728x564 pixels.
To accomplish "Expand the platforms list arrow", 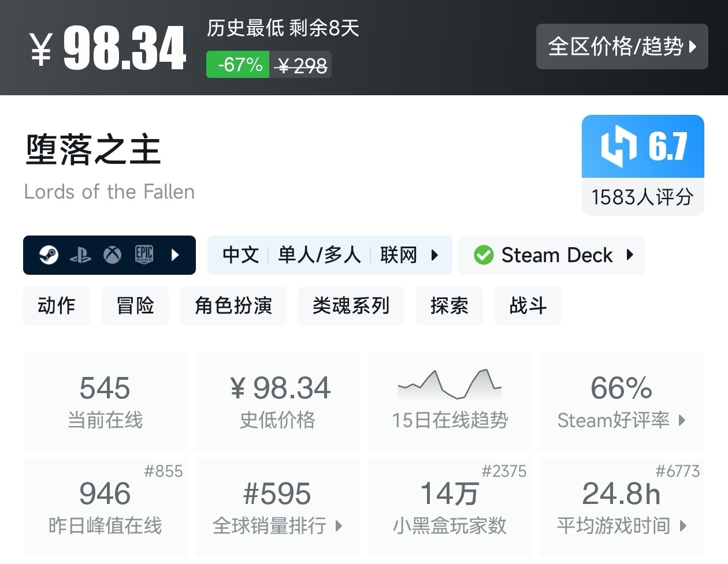I will (x=176, y=255).
